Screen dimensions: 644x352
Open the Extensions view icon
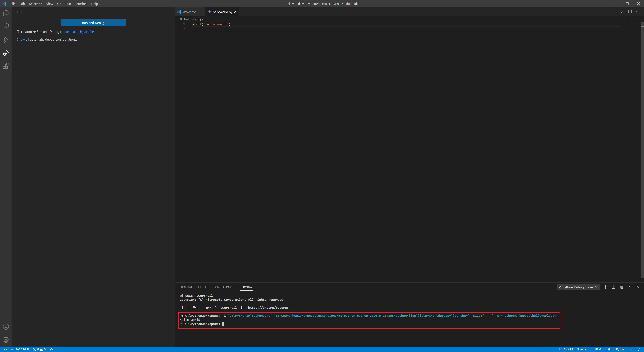click(6, 66)
